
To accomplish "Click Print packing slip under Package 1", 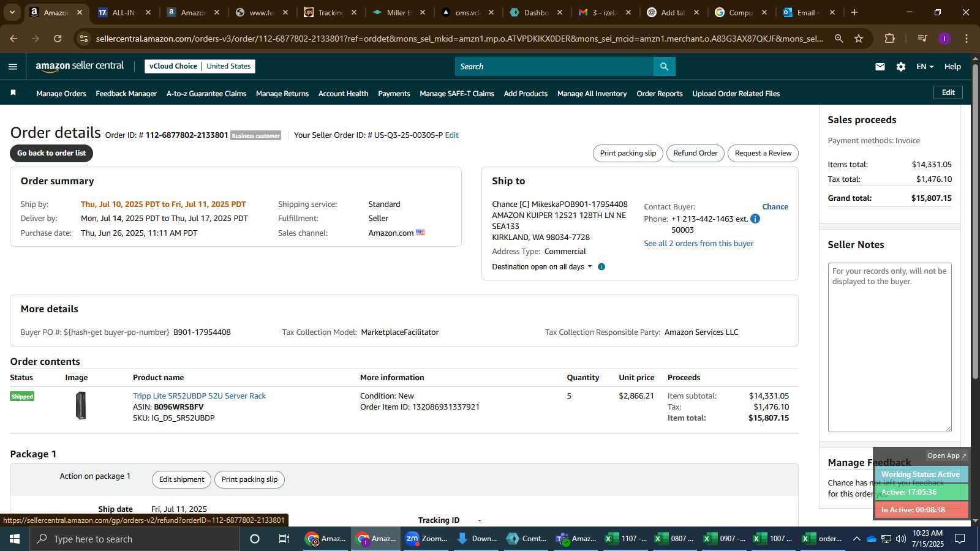I will click(x=249, y=479).
